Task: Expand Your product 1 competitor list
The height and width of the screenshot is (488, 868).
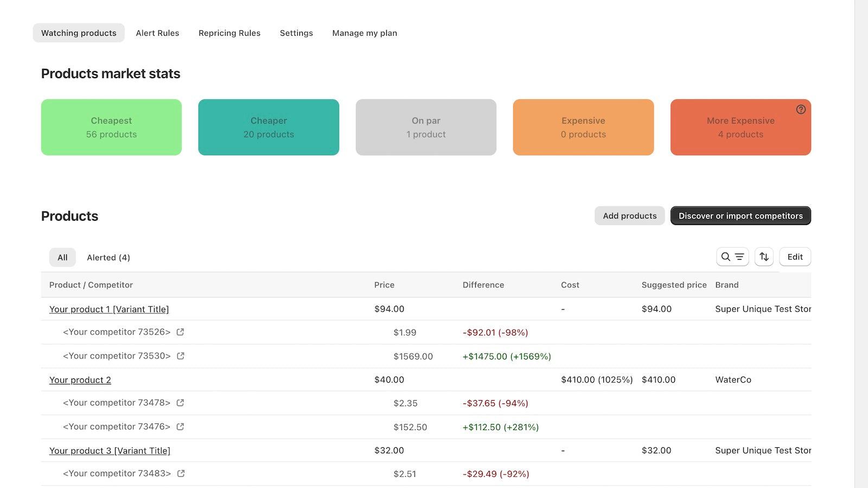Action: (108, 309)
